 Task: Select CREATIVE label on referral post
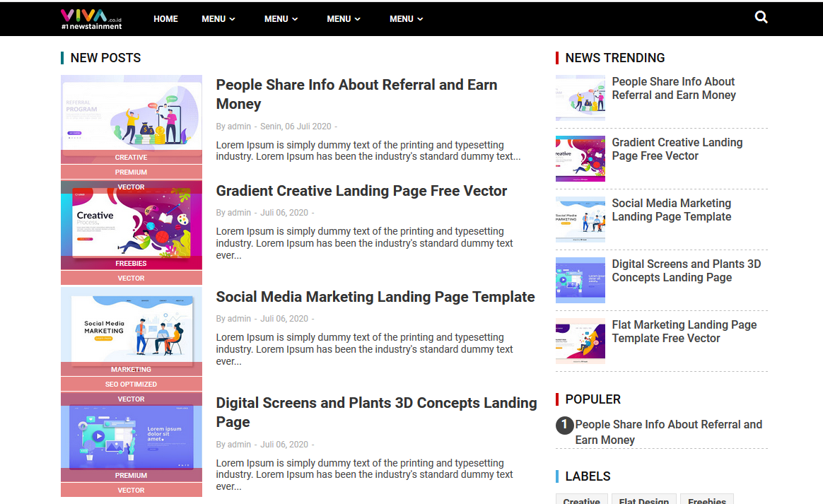pyautogui.click(x=132, y=157)
